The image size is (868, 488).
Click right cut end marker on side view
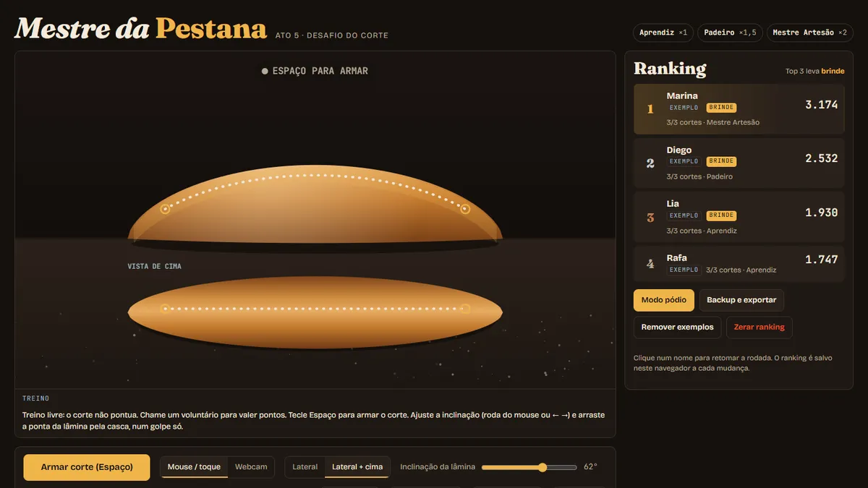(x=465, y=209)
